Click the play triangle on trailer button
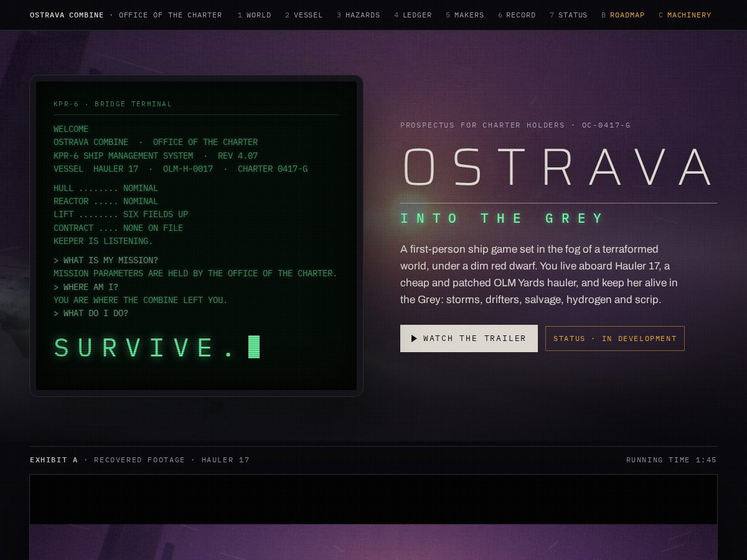This screenshot has height=560, width=747. click(414, 338)
